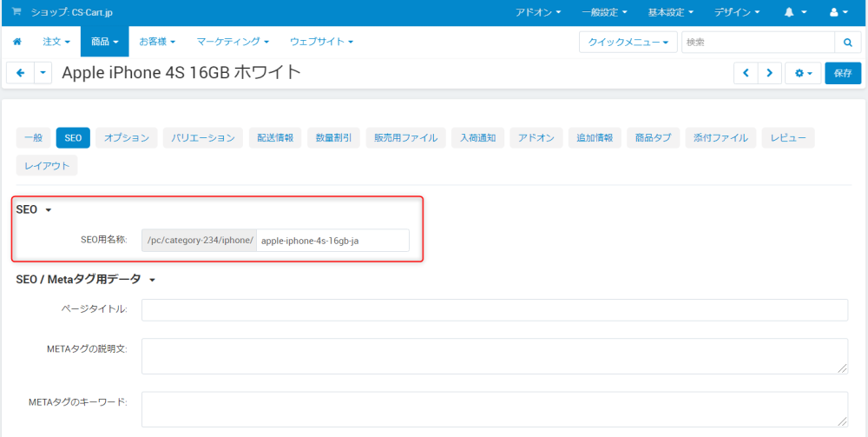Switch to the バリエーション tab

203,138
